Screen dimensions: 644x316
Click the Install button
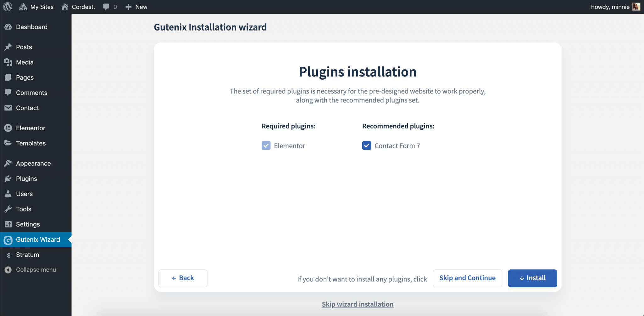[532, 278]
